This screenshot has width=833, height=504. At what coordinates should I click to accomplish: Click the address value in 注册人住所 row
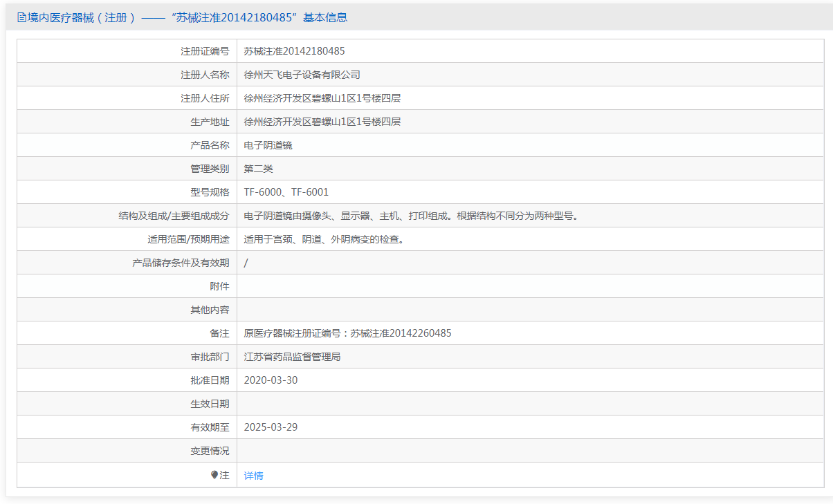click(x=322, y=98)
